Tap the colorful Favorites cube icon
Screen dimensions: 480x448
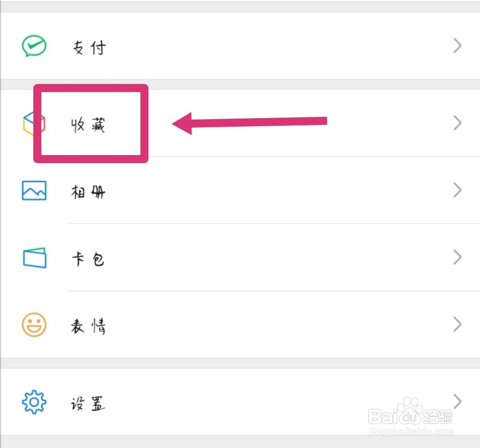34,123
